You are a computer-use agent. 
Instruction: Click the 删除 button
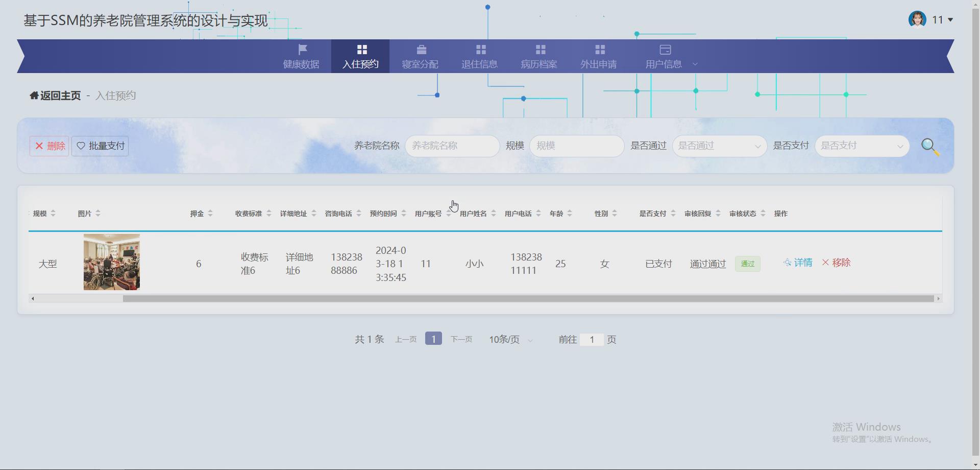click(x=49, y=146)
